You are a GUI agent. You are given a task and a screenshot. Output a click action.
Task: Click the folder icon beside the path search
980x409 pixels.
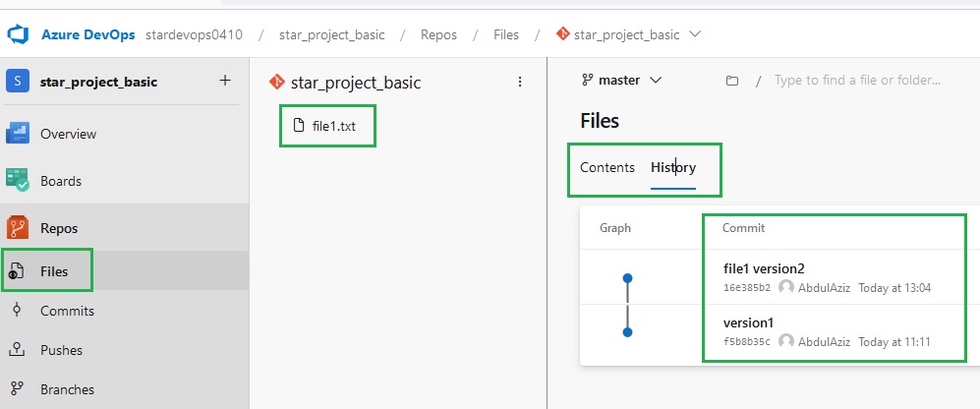732,81
